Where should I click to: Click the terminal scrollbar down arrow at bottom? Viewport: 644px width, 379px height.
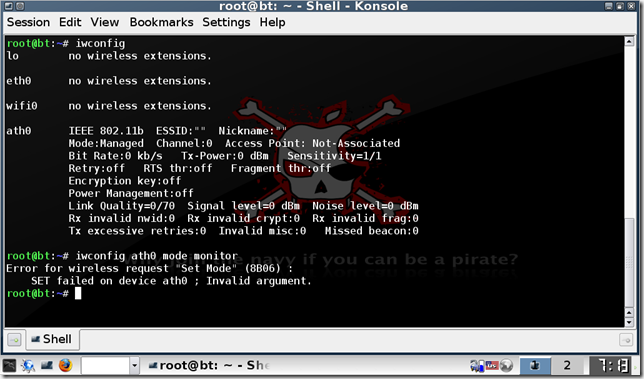tap(629, 322)
